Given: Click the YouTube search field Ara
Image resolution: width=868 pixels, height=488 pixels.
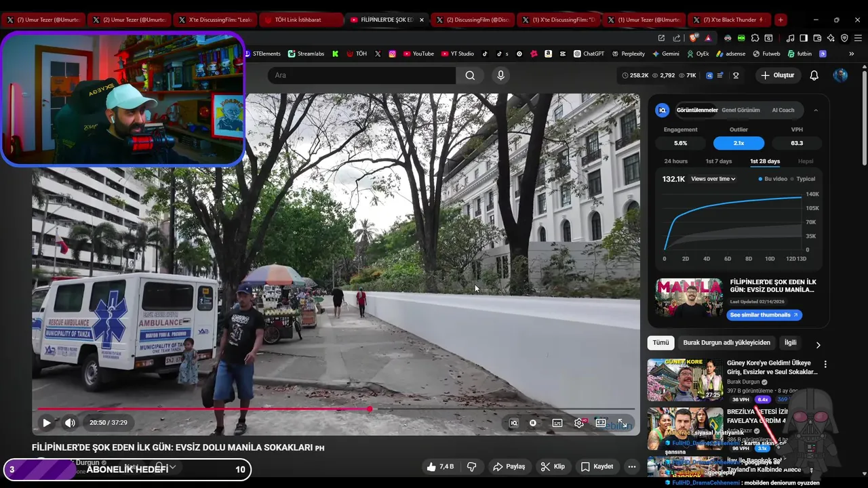Looking at the screenshot, I should [362, 75].
